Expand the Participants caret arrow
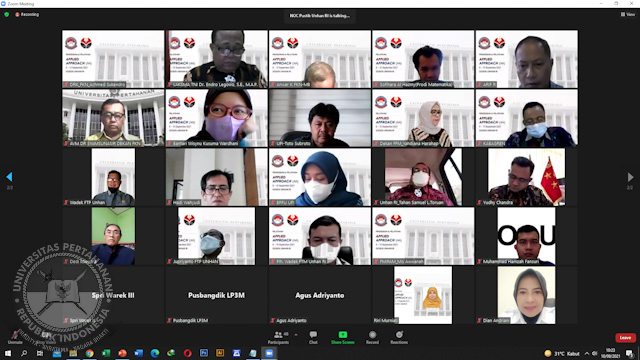Image resolution: width=640 pixels, height=360 pixels. point(296,335)
